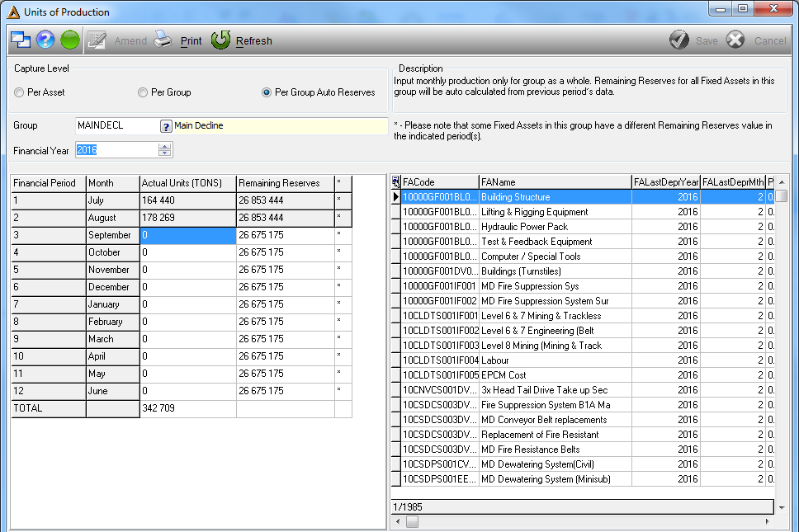The height and width of the screenshot is (532, 799).
Task: Select the Per Asset radio button
Action: [x=19, y=92]
